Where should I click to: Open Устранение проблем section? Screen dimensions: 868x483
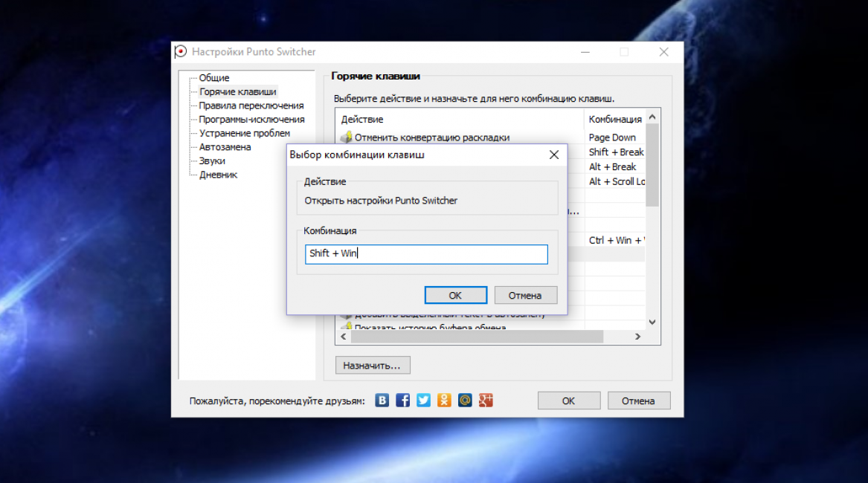click(x=245, y=133)
